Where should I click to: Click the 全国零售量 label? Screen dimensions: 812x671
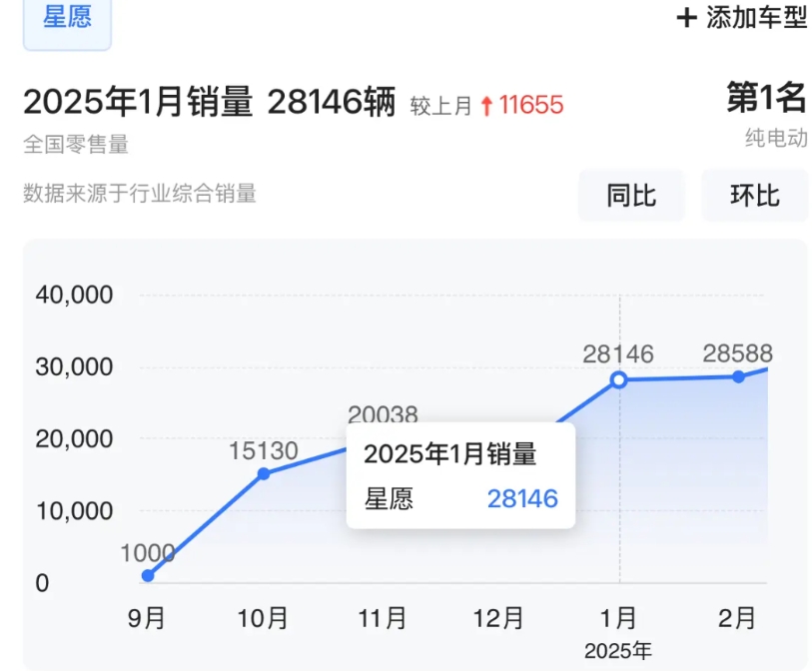pyautogui.click(x=76, y=145)
